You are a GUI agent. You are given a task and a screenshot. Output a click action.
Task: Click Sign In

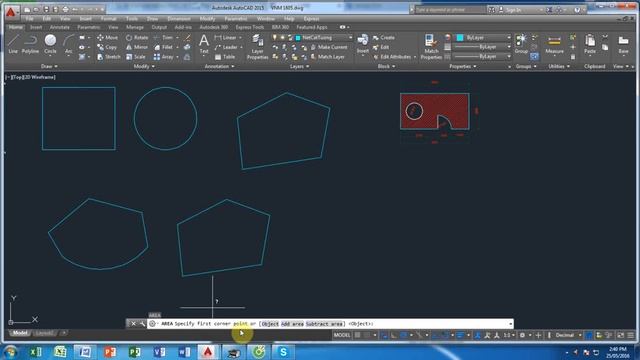coord(513,10)
